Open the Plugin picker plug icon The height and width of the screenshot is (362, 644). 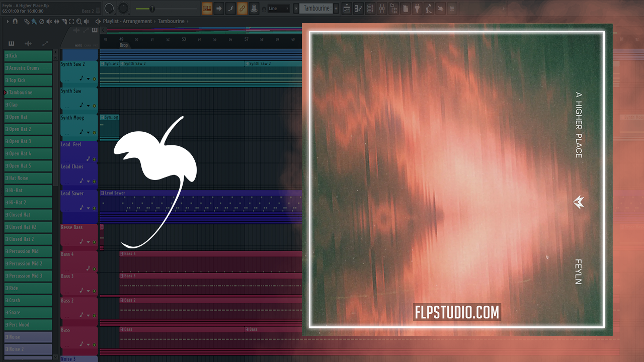417,9
